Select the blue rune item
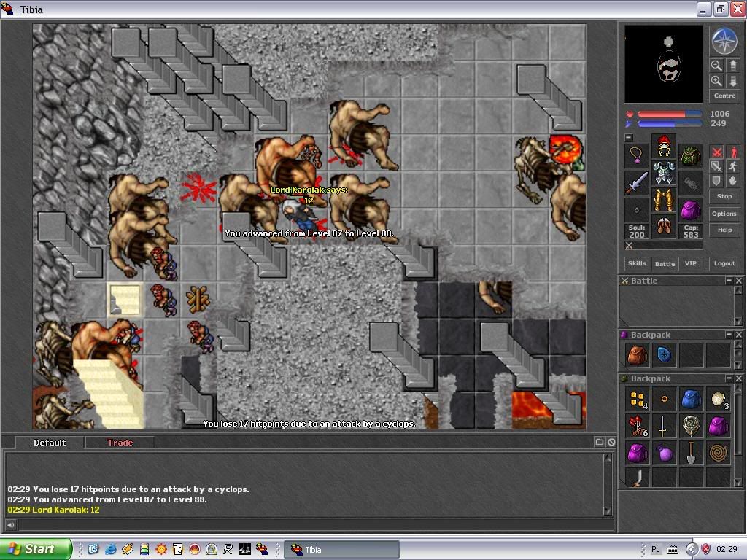Screen dimensions: 747x560 [664, 355]
